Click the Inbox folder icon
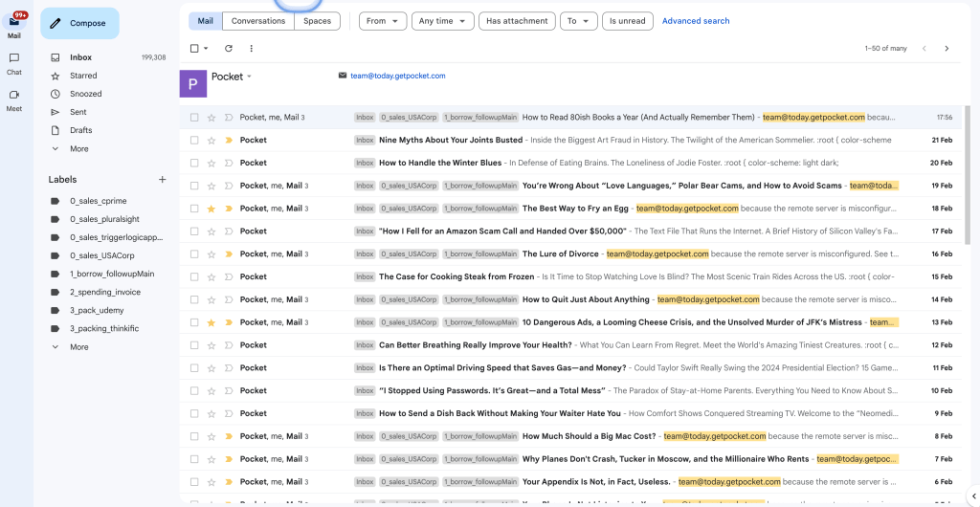980x507 pixels. click(55, 57)
